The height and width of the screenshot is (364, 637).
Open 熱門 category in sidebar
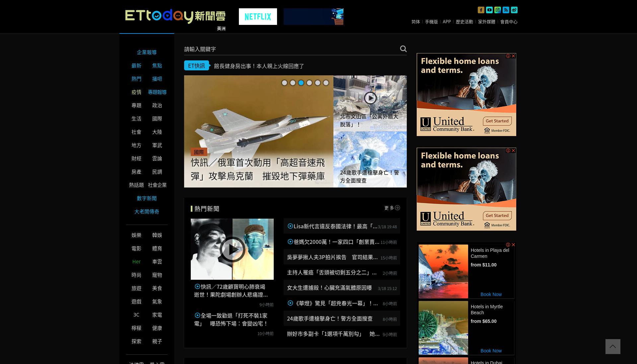[x=136, y=79]
